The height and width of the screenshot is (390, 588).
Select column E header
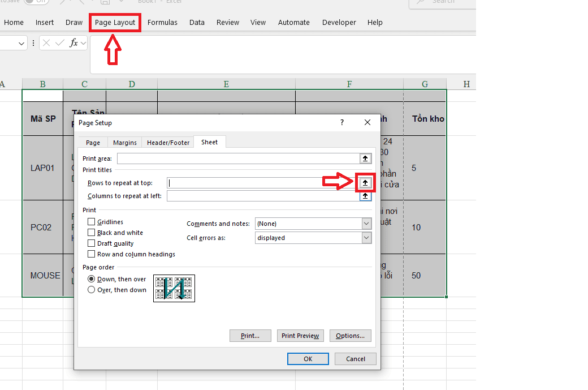tap(226, 84)
